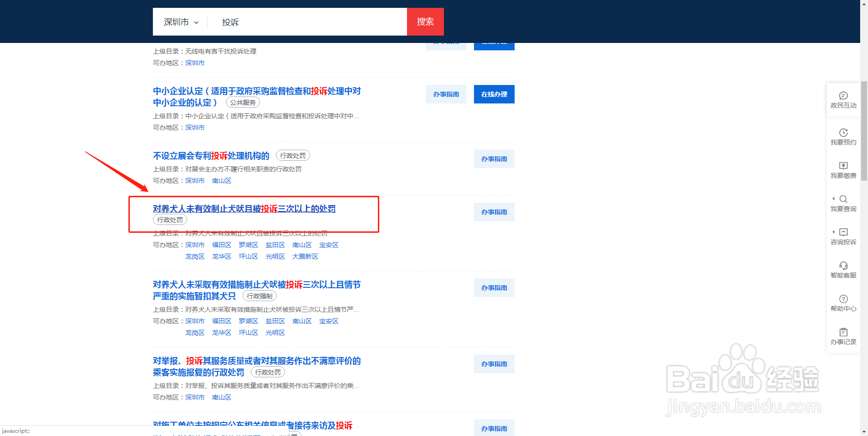View 办事记录 service records

843,336
